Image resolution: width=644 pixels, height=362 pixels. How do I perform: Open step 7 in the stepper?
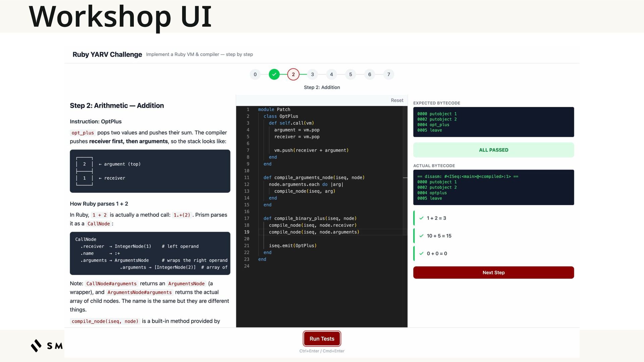pos(389,74)
